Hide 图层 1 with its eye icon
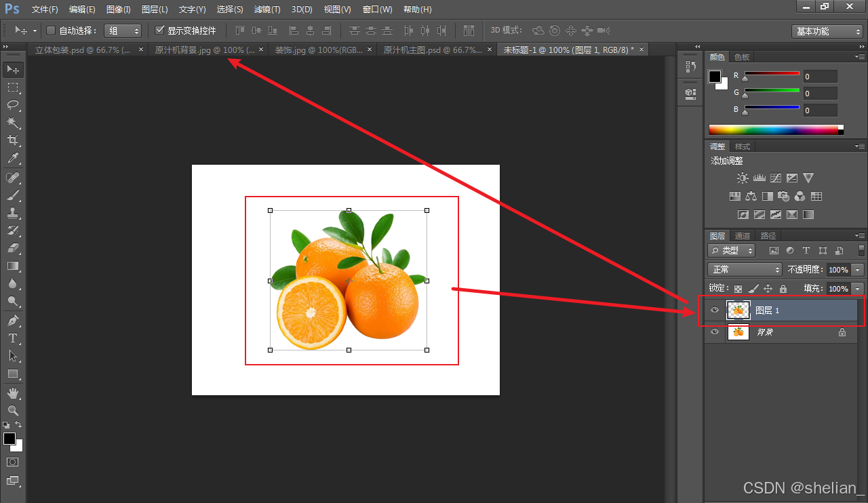868x503 pixels. click(714, 310)
